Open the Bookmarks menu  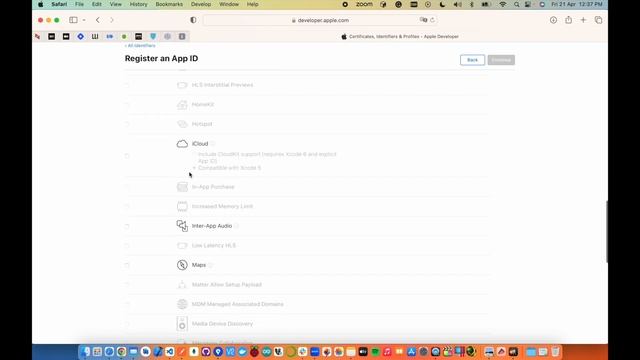click(x=169, y=4)
